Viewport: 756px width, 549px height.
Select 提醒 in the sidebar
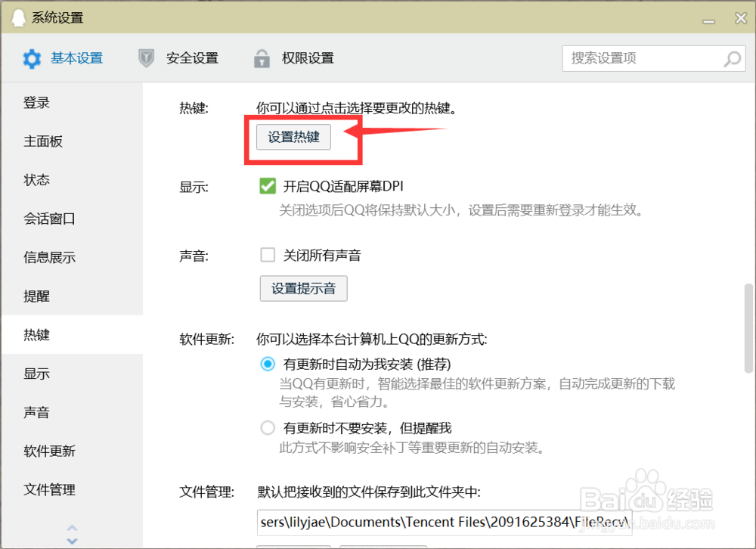73,296
